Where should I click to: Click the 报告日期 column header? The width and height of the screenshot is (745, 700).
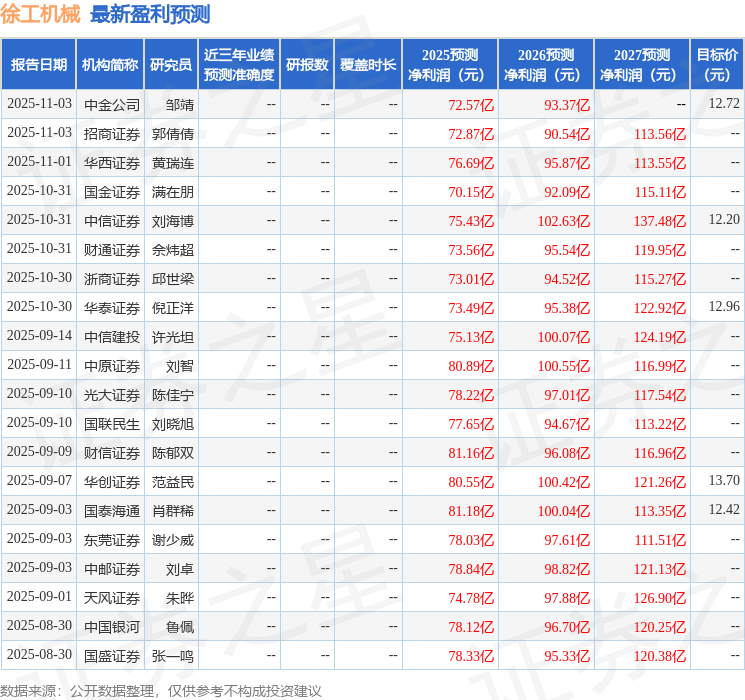pyautogui.click(x=39, y=65)
